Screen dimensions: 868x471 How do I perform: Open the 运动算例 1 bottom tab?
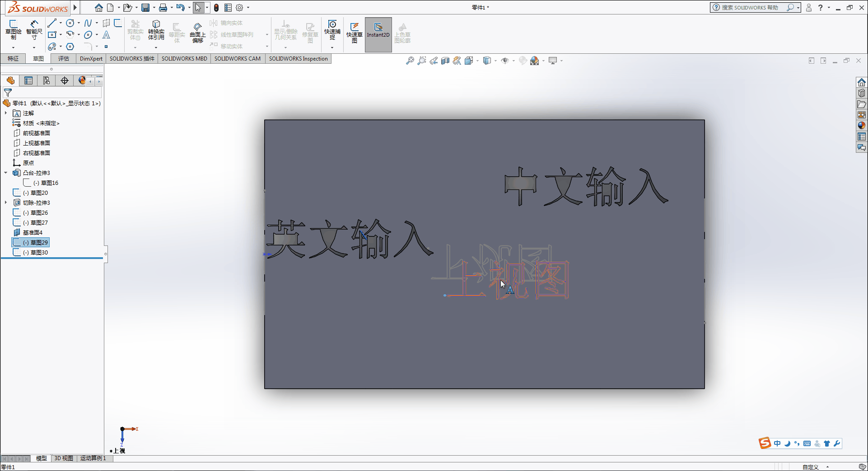(x=93, y=458)
